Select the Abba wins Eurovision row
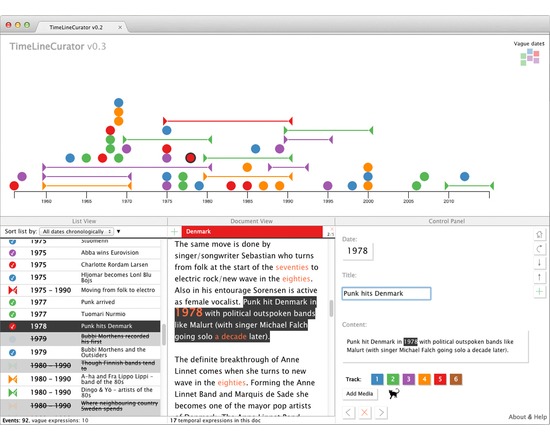This screenshot has height=440, width=550. coord(80,253)
